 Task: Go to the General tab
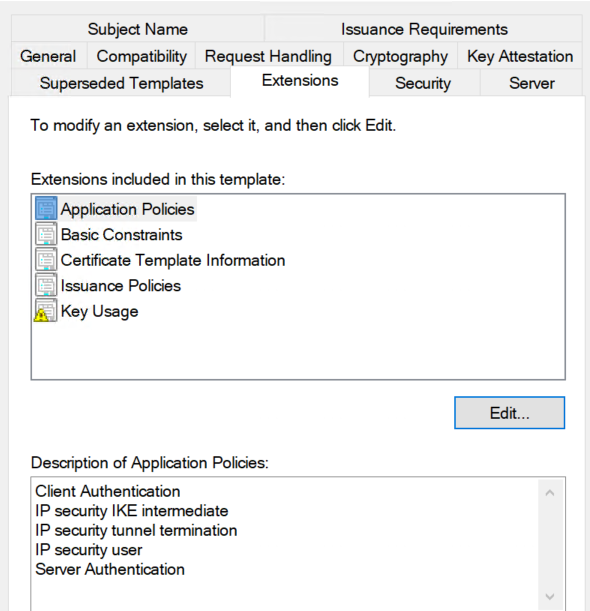(48, 56)
